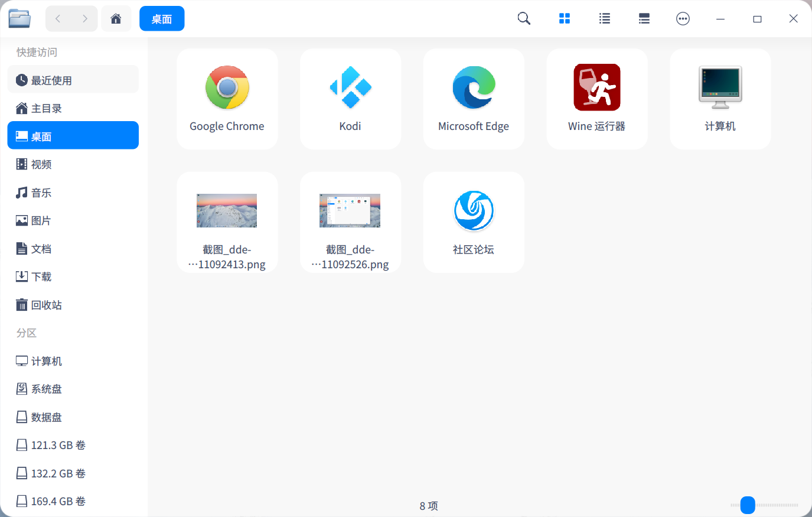
Task: Open 计算机 in the sidebar partitions
Action: [x=73, y=361]
